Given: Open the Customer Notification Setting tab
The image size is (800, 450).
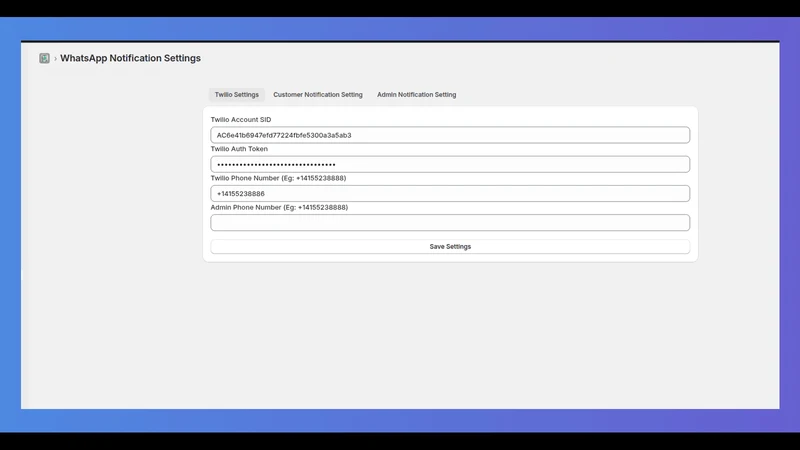Looking at the screenshot, I should pyautogui.click(x=317, y=94).
